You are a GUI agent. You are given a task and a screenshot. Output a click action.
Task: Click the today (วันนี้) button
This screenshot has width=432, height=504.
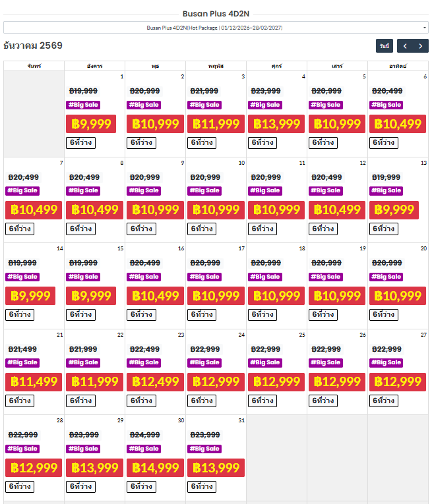[x=385, y=46]
